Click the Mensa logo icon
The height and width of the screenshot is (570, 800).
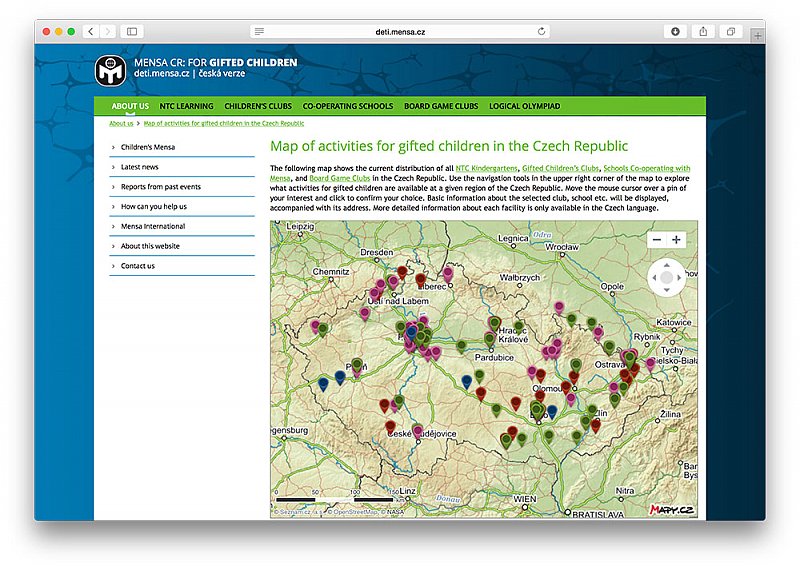(110, 70)
